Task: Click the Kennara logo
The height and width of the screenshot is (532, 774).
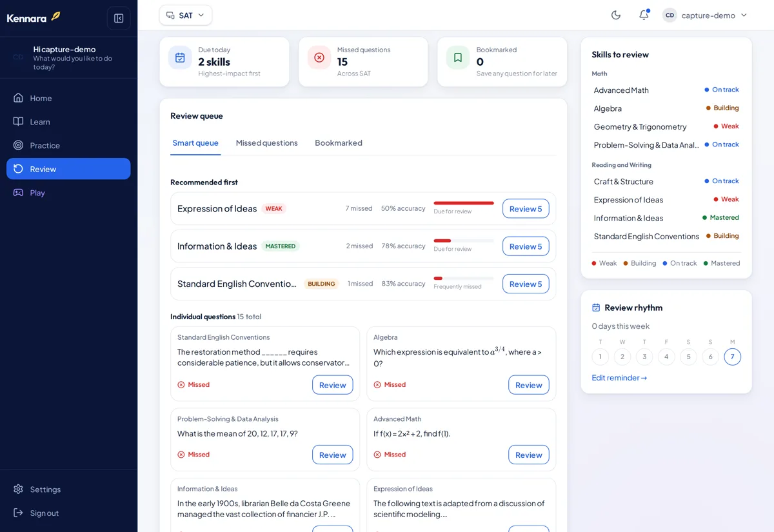Action: point(34,17)
